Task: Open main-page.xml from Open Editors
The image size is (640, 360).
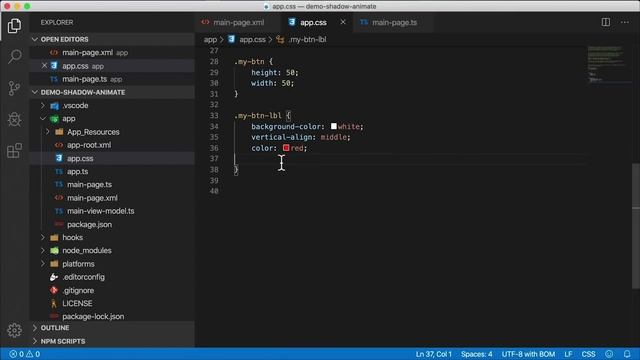Action: (x=87, y=53)
